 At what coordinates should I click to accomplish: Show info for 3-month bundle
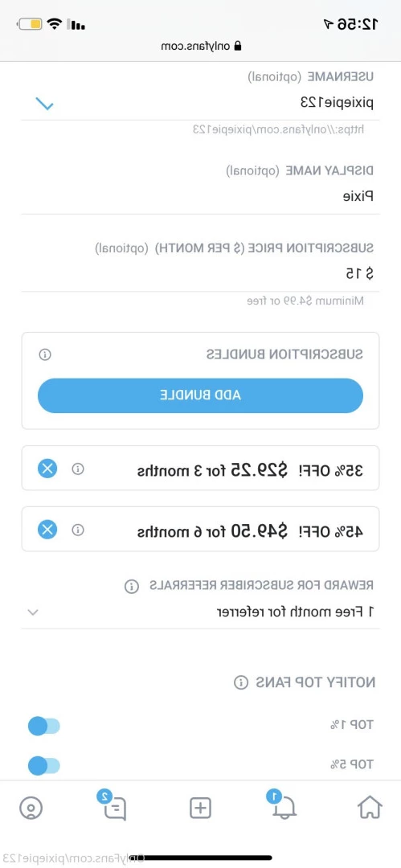tap(78, 469)
